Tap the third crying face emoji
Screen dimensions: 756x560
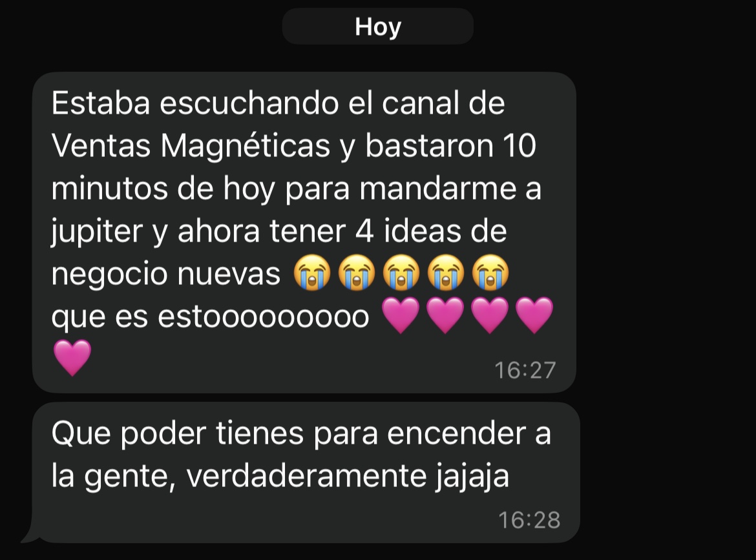click(401, 273)
